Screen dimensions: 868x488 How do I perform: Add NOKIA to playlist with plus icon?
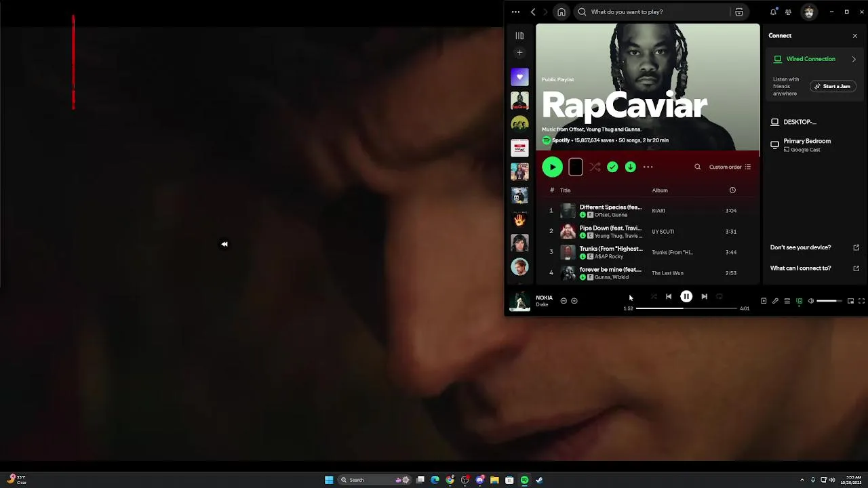click(574, 301)
